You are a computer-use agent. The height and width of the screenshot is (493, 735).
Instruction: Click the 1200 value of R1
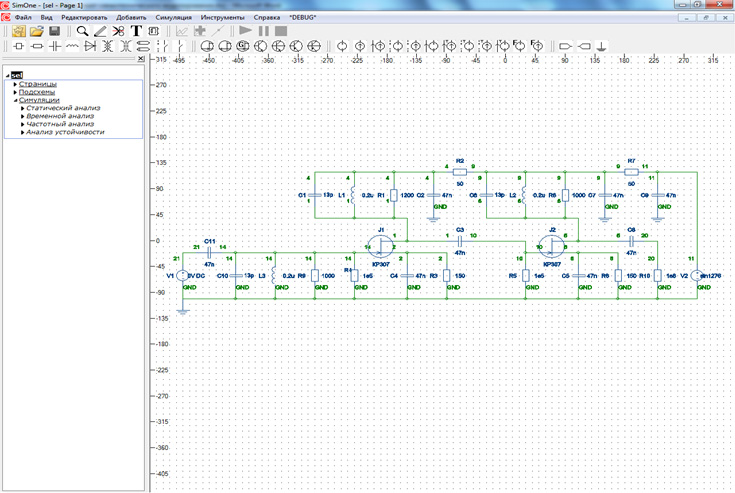coord(407,195)
